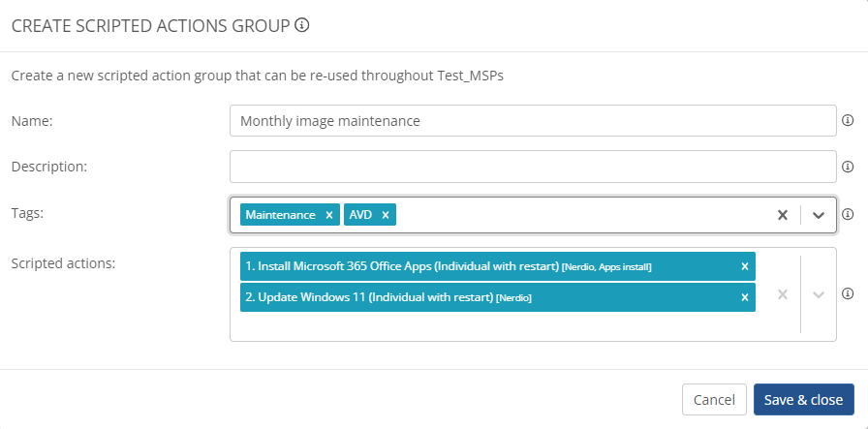Image resolution: width=868 pixels, height=429 pixels.
Task: Focus the Description text field
Action: tap(533, 167)
